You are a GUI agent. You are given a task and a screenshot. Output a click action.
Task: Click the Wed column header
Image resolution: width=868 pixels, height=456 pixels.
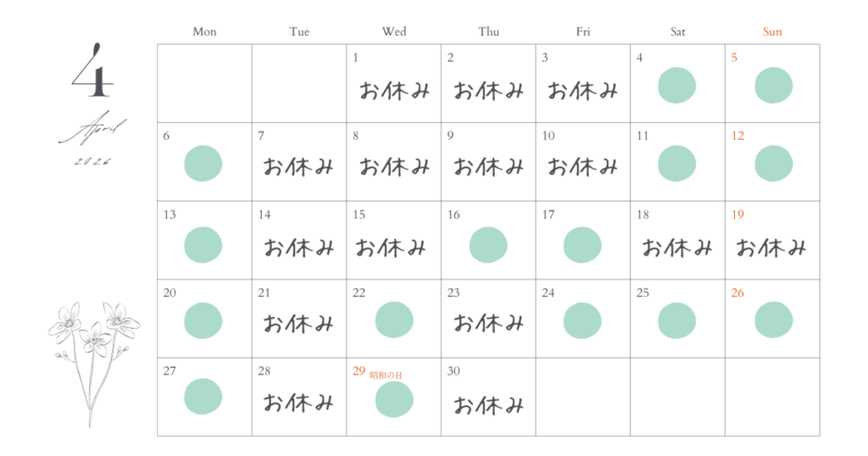tap(394, 31)
